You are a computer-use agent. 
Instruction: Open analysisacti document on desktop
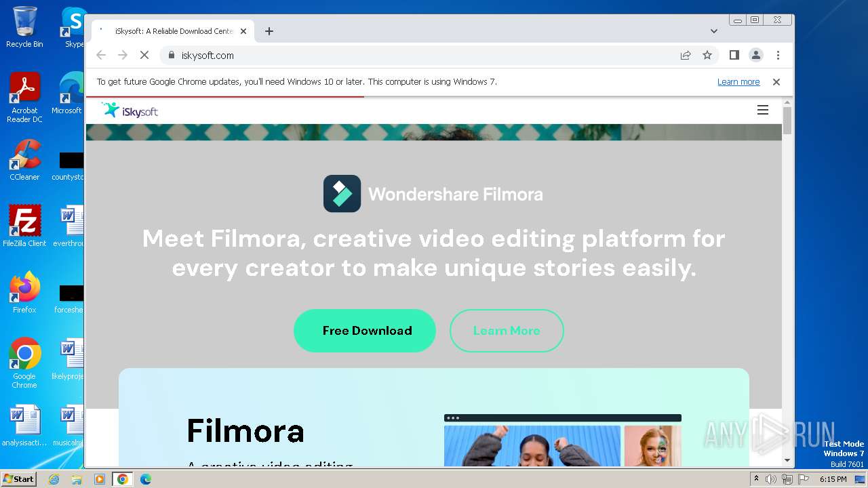pos(24,426)
